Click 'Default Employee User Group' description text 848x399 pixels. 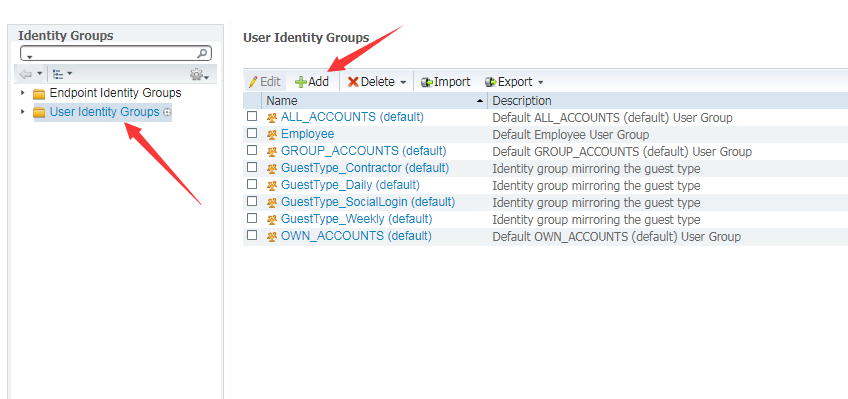[x=571, y=135]
